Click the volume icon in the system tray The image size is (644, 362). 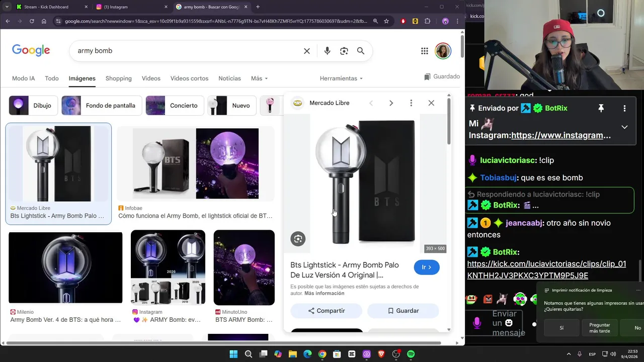point(613,354)
